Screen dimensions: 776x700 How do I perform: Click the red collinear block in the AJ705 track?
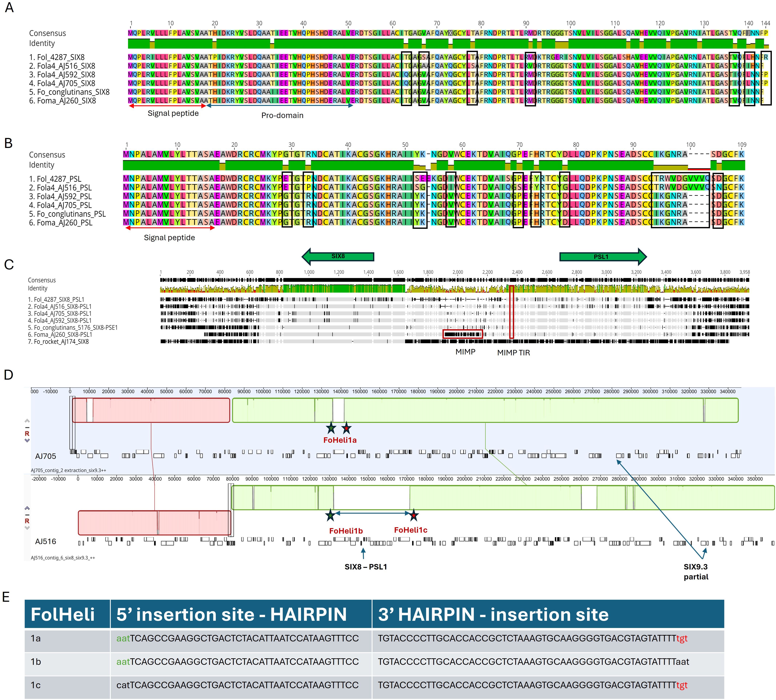[151, 410]
